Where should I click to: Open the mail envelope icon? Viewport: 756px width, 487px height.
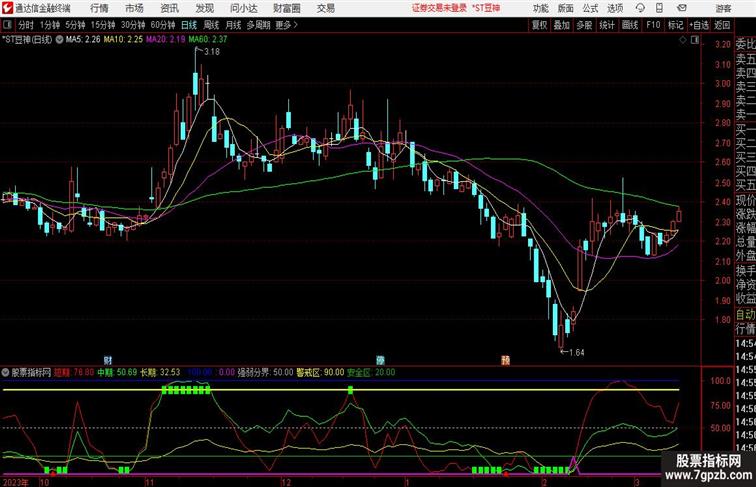682,8
